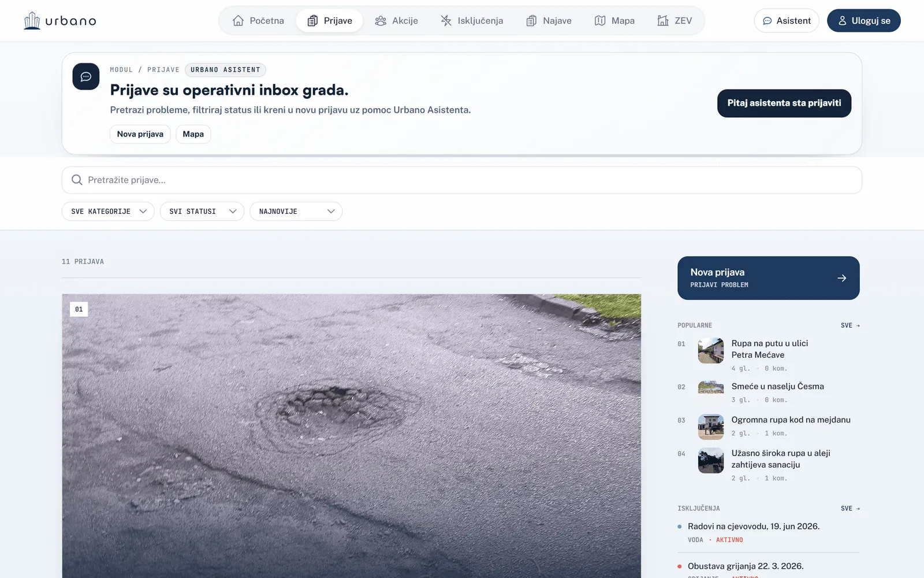Click thumbnail of Užasno široka rupa report

711,461
